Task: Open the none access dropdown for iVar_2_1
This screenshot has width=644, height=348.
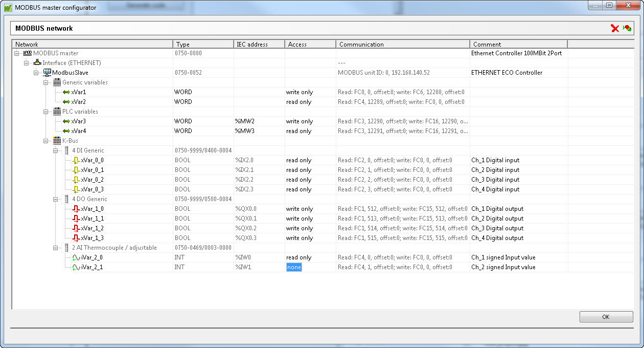Action: 294,267
